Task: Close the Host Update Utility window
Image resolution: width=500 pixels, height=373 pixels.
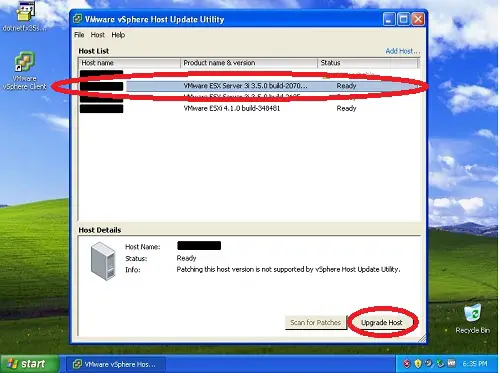Action: (418, 19)
